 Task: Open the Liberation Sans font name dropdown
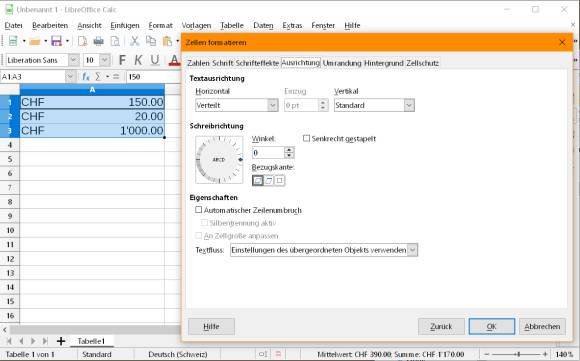[x=74, y=60]
